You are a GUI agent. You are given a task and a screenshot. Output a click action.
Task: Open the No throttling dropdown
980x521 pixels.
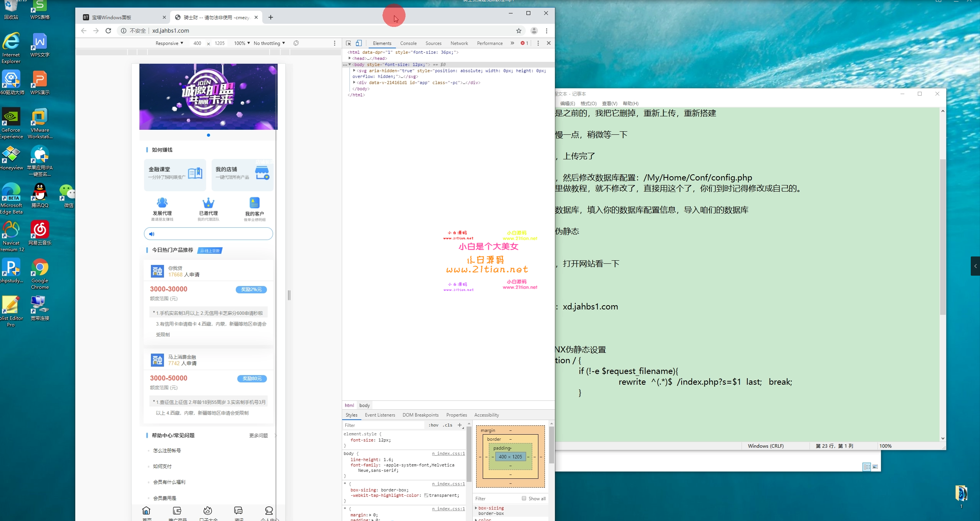269,43
